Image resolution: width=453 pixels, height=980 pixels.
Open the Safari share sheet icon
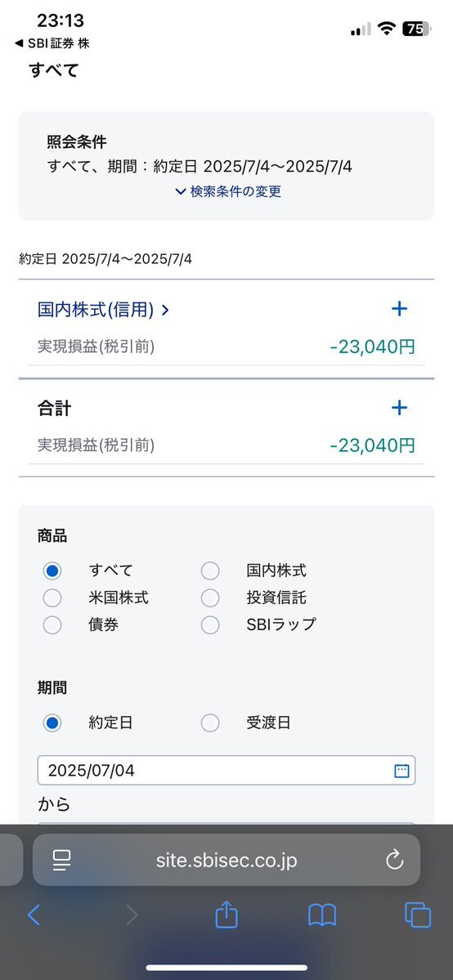pos(226,915)
